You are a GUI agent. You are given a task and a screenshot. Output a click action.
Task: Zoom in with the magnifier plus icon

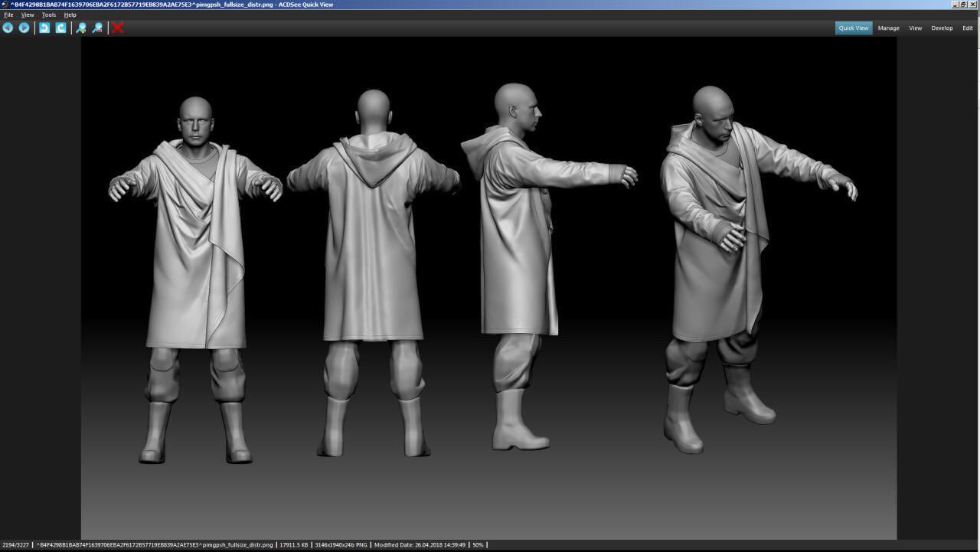click(x=81, y=28)
